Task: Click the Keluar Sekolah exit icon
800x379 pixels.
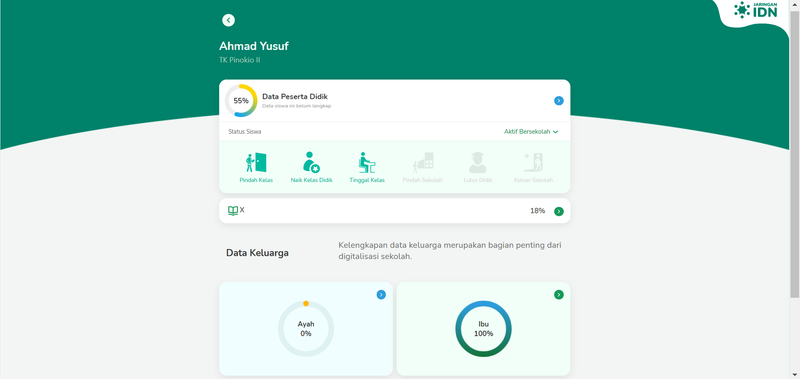Action: 533,162
